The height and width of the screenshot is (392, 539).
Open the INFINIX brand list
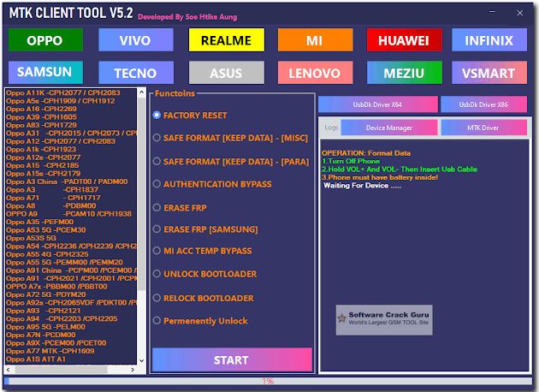click(489, 40)
